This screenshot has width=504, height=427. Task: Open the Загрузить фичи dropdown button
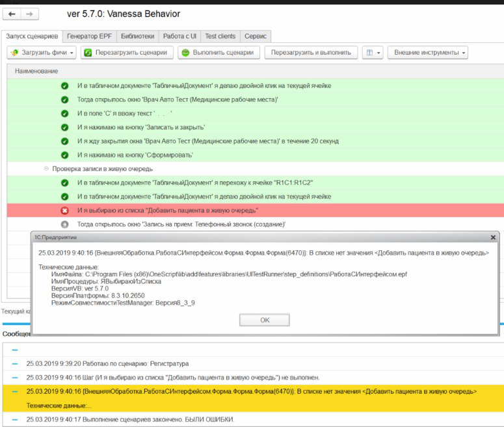tap(42, 53)
